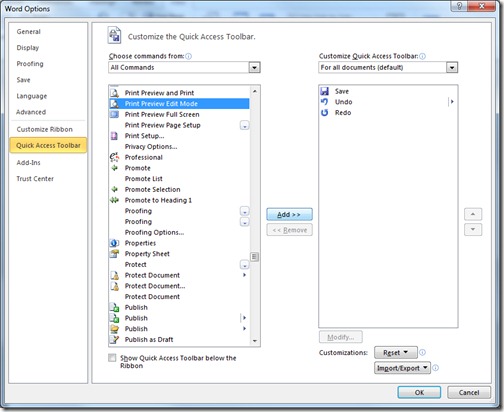This screenshot has height=412, width=504.
Task: Open the Customize Ribbon page
Action: [45, 129]
